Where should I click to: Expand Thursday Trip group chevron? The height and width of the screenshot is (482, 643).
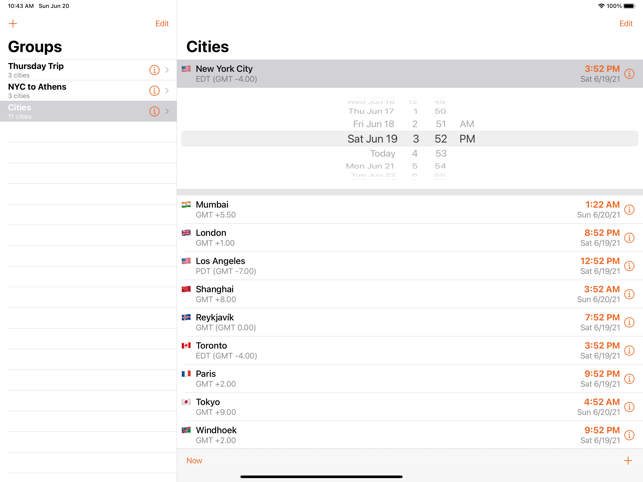167,70
